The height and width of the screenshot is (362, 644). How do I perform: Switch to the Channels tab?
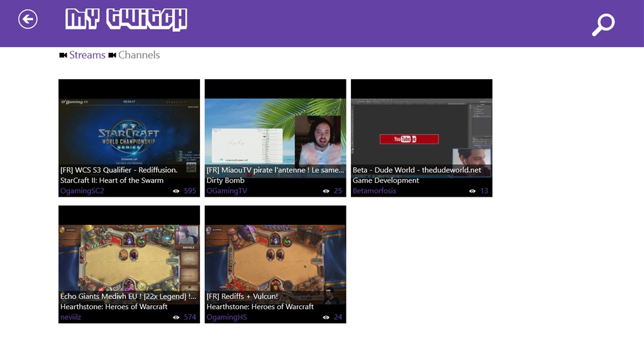[139, 55]
